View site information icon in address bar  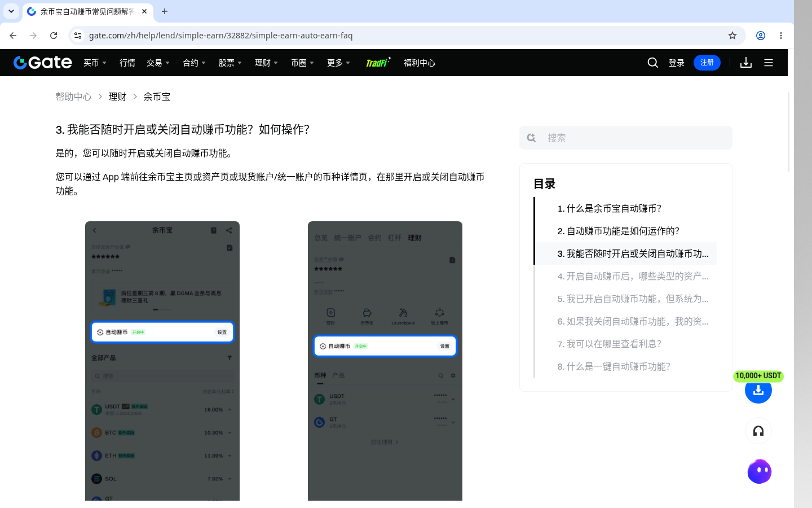tap(78, 36)
